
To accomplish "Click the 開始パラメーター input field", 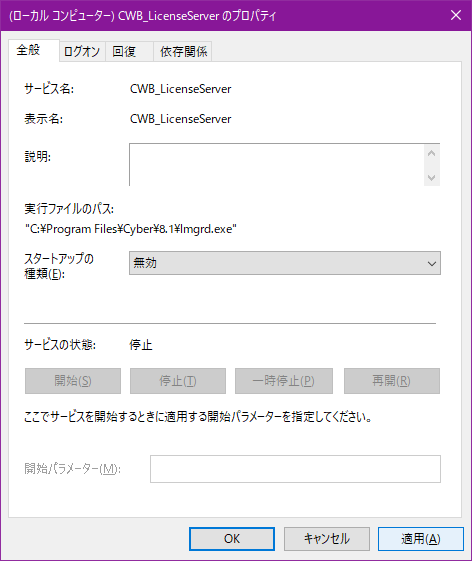I will [295, 469].
